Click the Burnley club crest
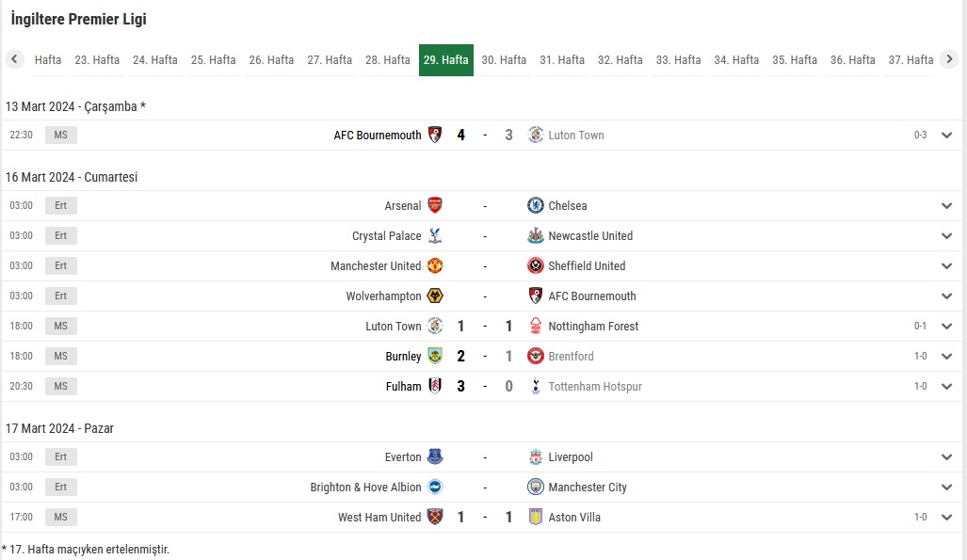967x560 pixels. [435, 356]
